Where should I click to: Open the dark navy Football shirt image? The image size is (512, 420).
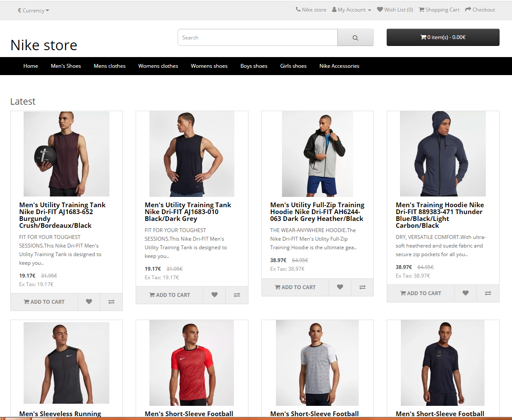443,363
